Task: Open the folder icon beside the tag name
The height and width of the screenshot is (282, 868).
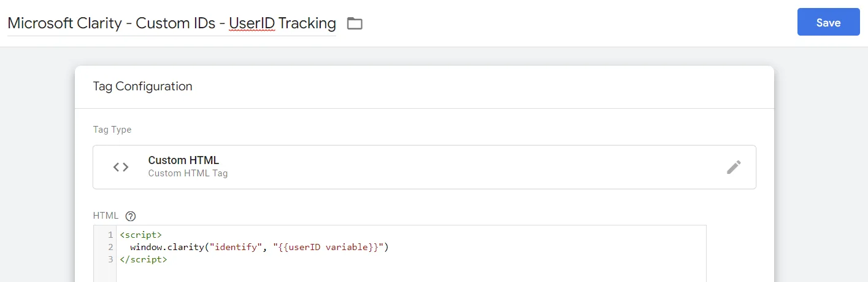Action: point(355,23)
